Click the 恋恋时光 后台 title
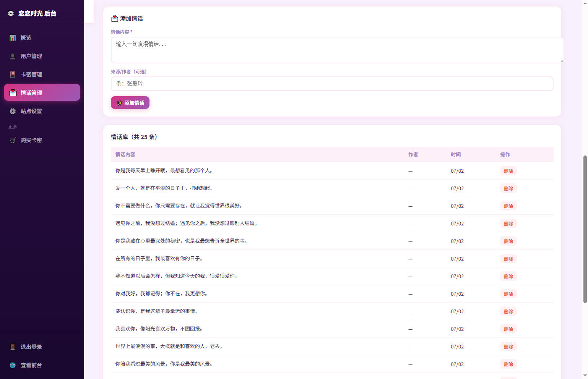588x379 pixels. [37, 13]
